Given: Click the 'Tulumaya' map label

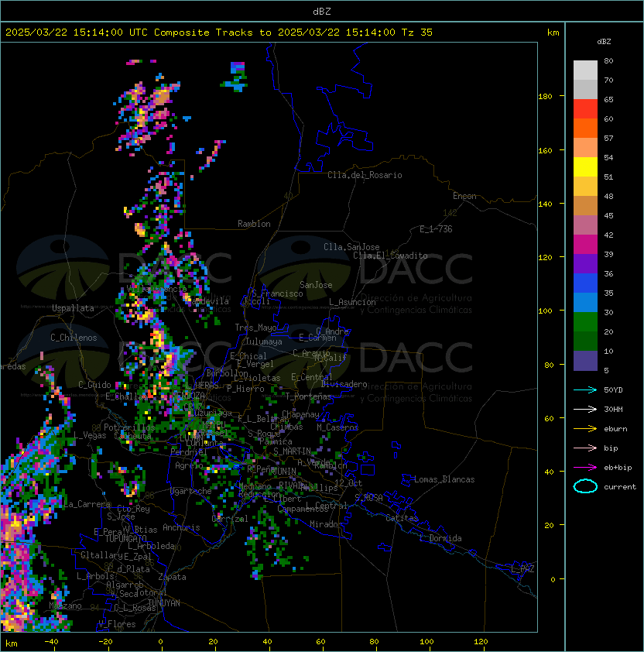Looking at the screenshot, I should pyautogui.click(x=264, y=341).
